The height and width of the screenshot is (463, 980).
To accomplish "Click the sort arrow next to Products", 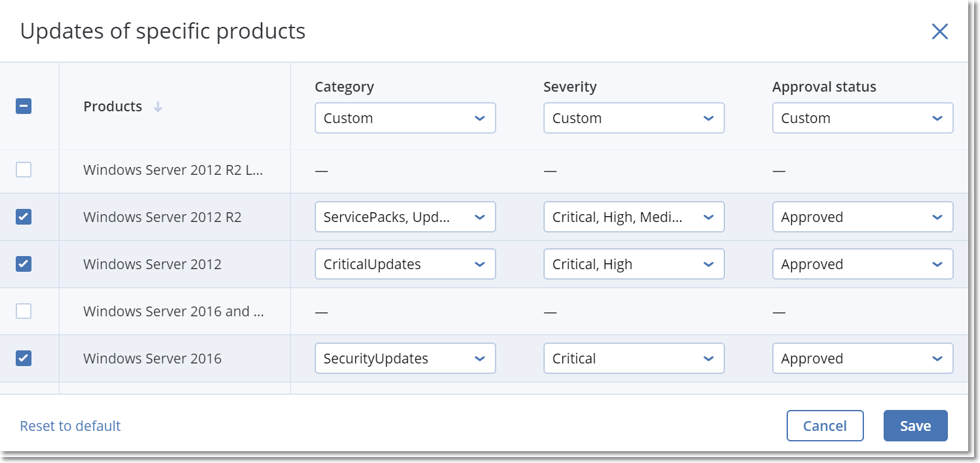I will 157,107.
